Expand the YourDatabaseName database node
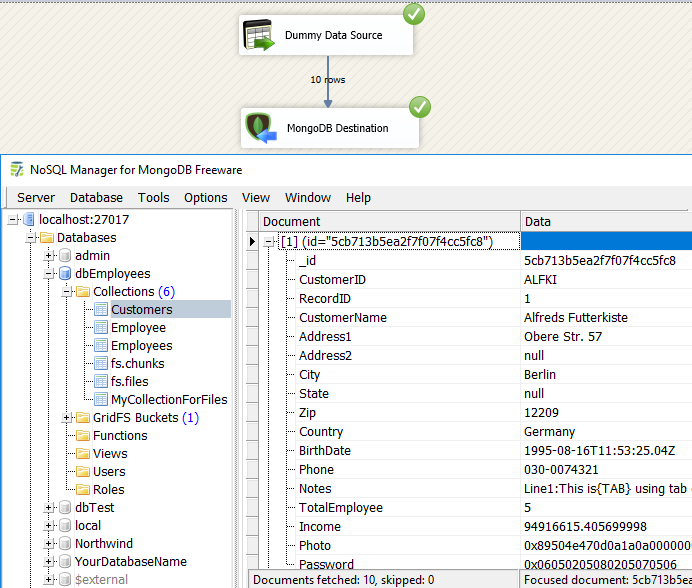692x588 pixels. [x=49, y=562]
